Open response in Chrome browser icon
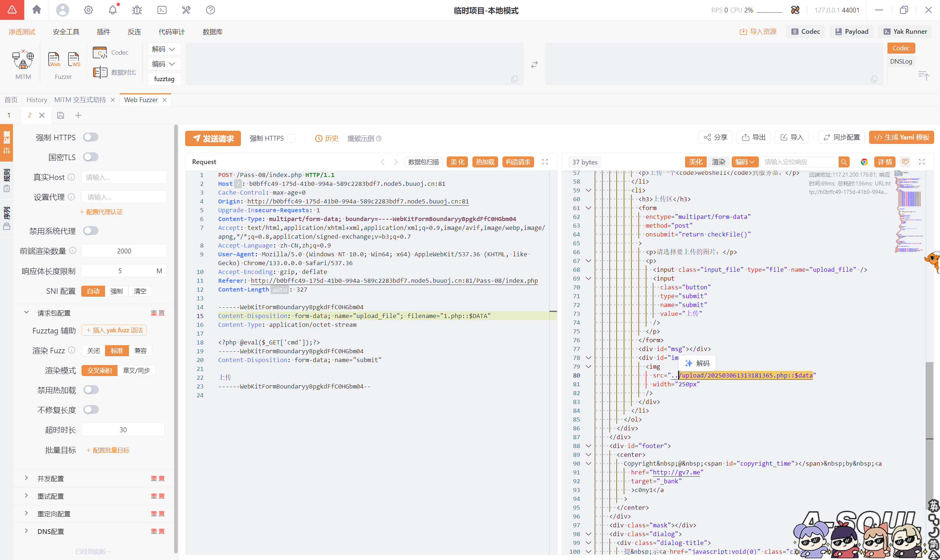 [864, 162]
